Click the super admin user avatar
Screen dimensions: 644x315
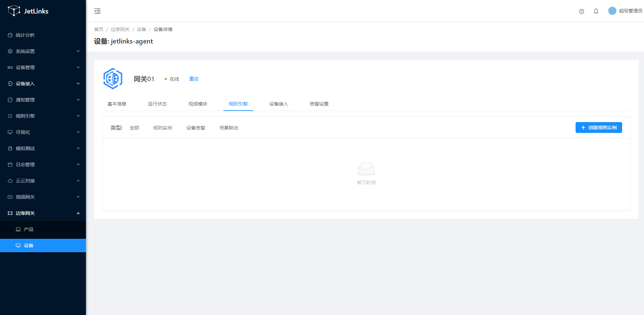pos(612,11)
